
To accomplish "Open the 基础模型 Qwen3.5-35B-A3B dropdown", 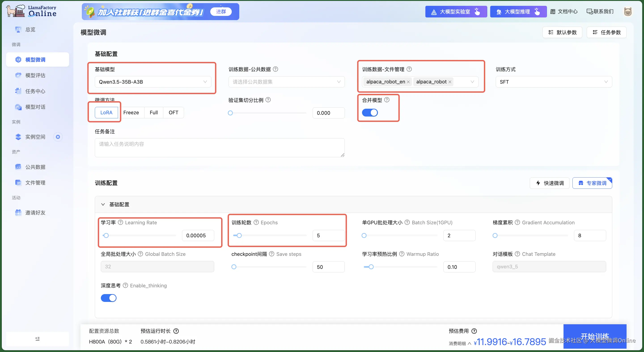I will 153,82.
